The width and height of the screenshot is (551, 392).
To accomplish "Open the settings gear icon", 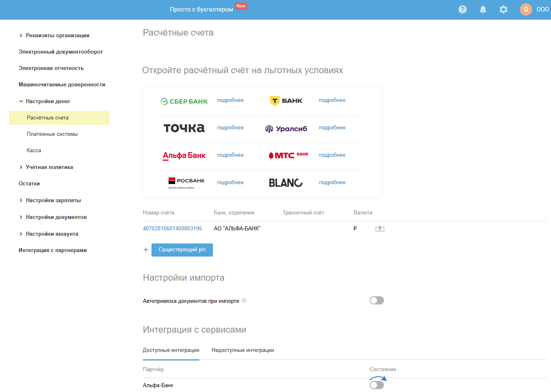I will point(504,9).
